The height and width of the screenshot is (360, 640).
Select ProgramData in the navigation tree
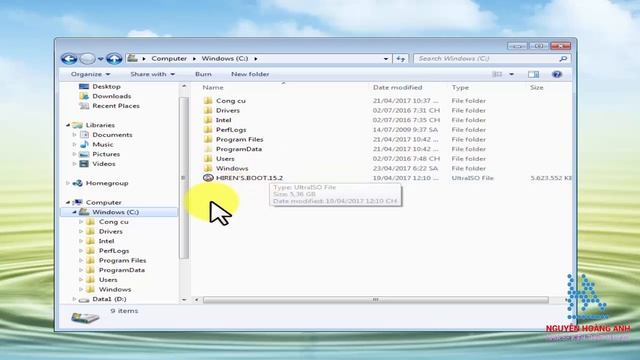coord(122,270)
